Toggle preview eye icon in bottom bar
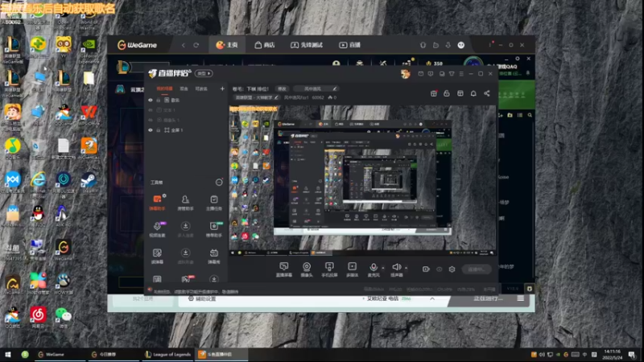The height and width of the screenshot is (362, 644). click(x=439, y=269)
